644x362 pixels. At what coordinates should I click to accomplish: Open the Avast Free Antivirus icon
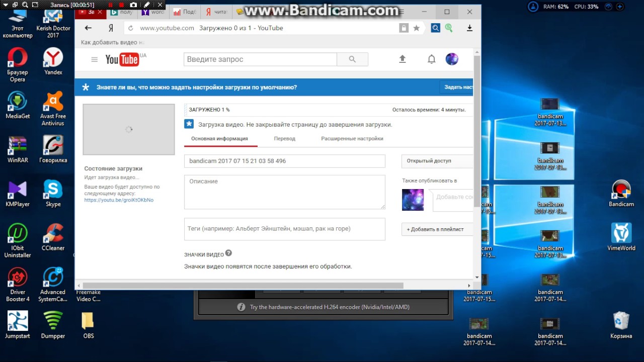53,109
